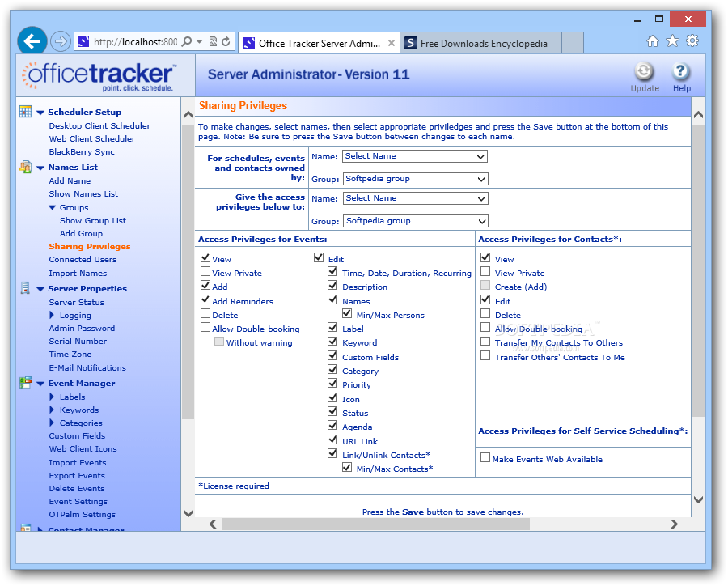Open Connected Users menu item
This screenshot has height=586, width=728.
pyautogui.click(x=83, y=259)
